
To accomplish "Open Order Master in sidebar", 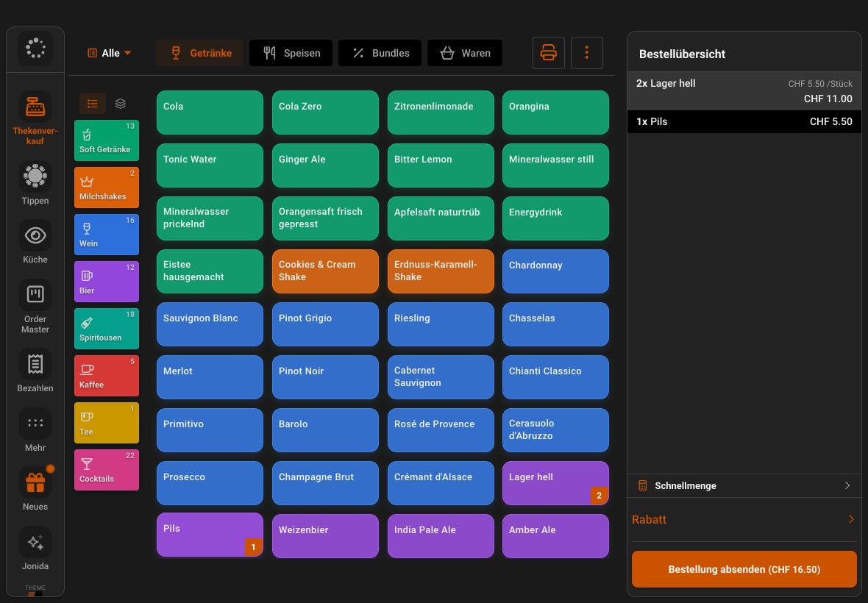I will pyautogui.click(x=35, y=295).
